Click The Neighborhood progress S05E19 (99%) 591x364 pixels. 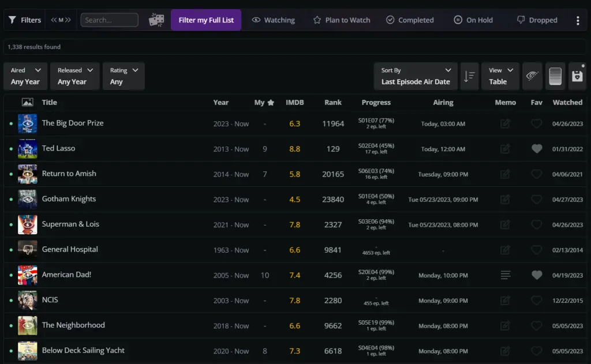(376, 322)
